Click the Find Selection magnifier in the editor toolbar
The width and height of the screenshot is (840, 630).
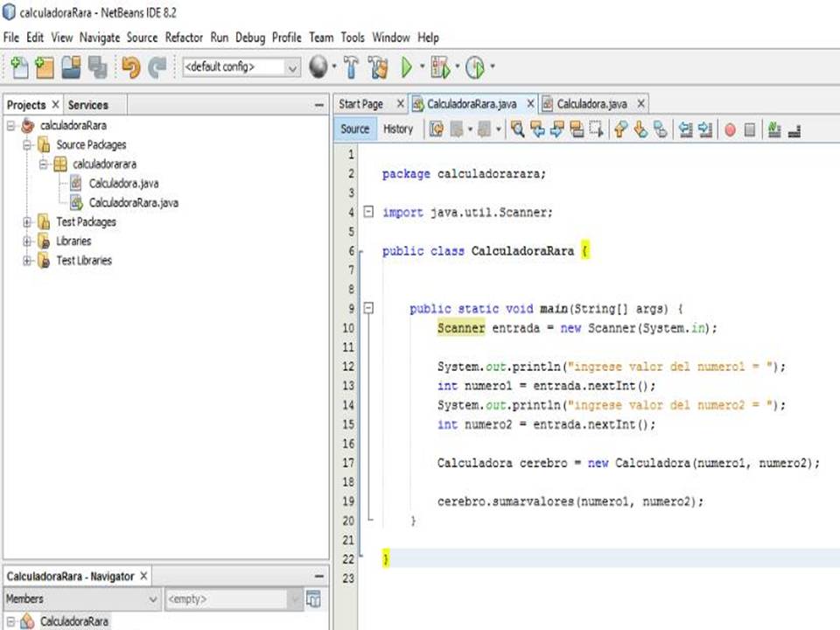coord(517,129)
